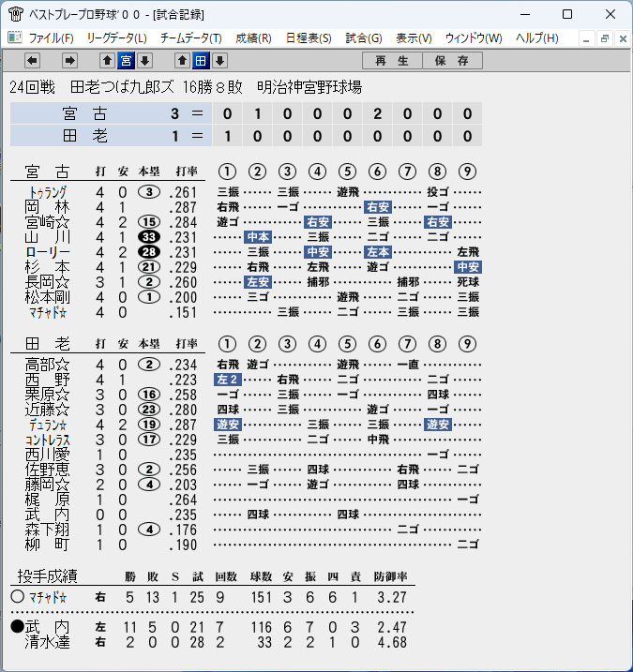Image resolution: width=633 pixels, height=672 pixels.
Task: Click down arrow beside 田 team icon
Action: pyautogui.click(x=219, y=60)
